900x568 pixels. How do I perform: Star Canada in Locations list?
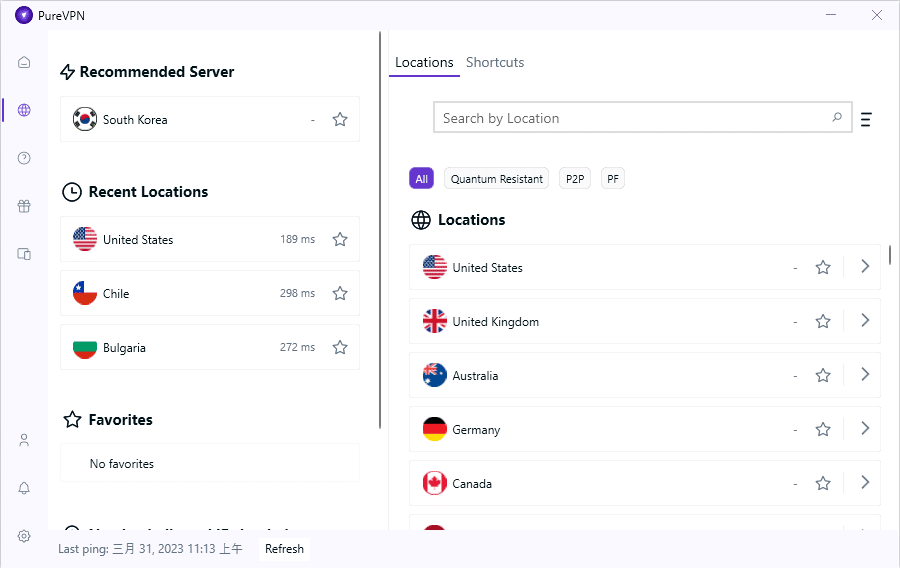823,483
